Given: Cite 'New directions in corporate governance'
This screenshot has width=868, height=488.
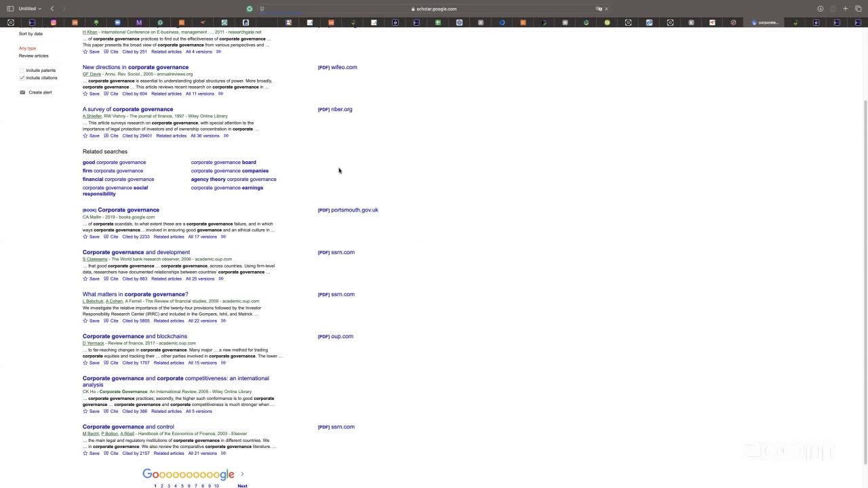Looking at the screenshot, I should pos(111,94).
